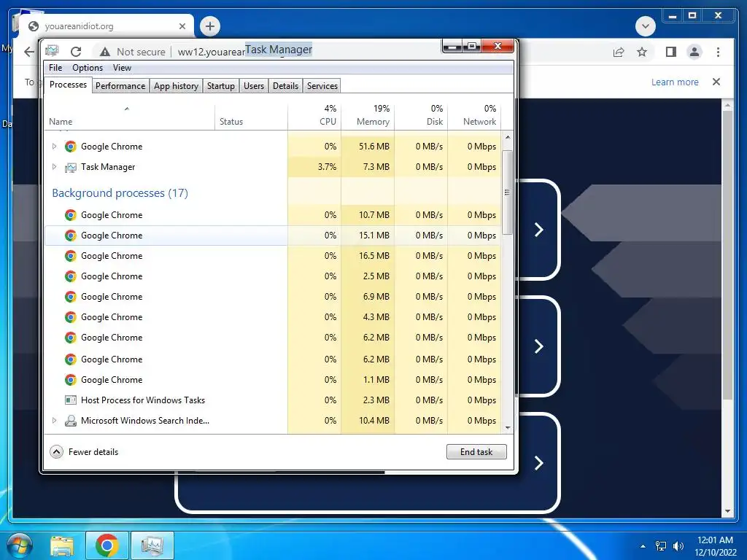Image resolution: width=747 pixels, height=560 pixels.
Task: Click the second arrow card on the web page
Action: pos(539,346)
